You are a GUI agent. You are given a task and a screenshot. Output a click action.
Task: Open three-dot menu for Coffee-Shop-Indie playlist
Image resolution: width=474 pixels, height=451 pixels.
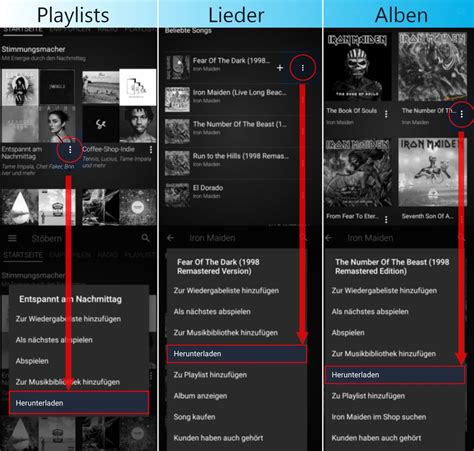click(151, 150)
